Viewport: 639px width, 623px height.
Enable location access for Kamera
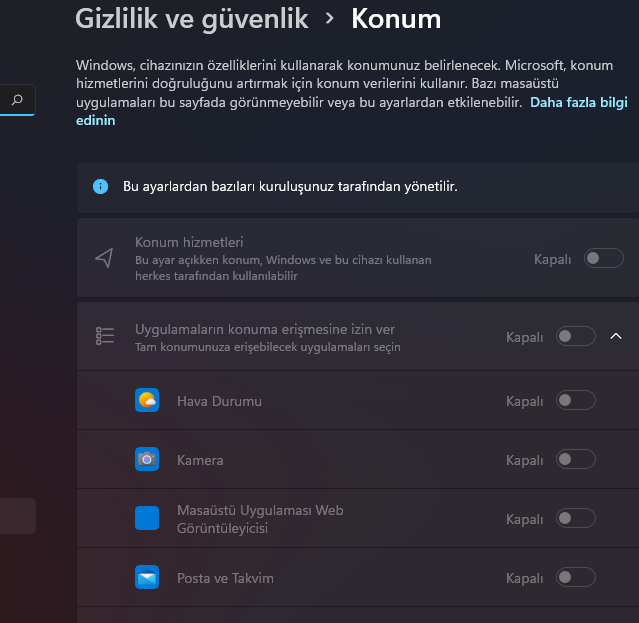tap(575, 460)
